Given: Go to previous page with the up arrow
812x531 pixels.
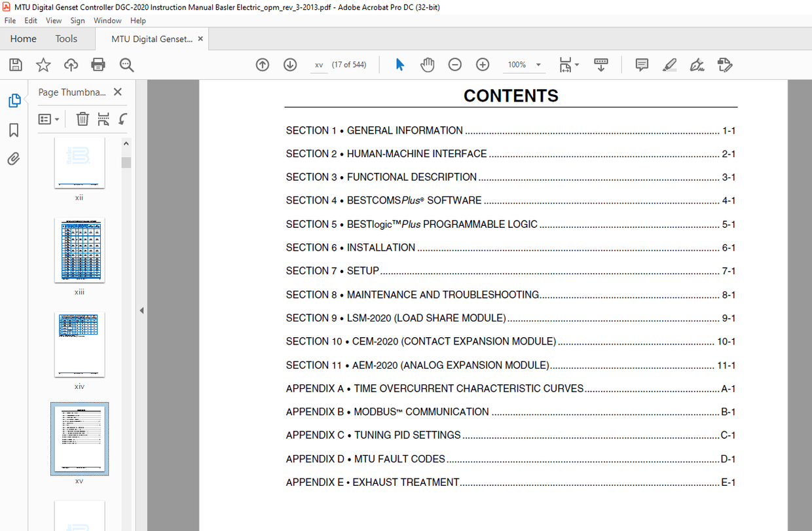Looking at the screenshot, I should 263,65.
